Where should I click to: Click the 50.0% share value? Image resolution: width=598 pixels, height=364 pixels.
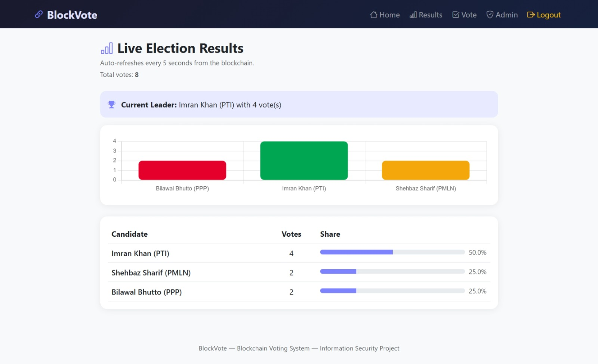click(x=478, y=253)
